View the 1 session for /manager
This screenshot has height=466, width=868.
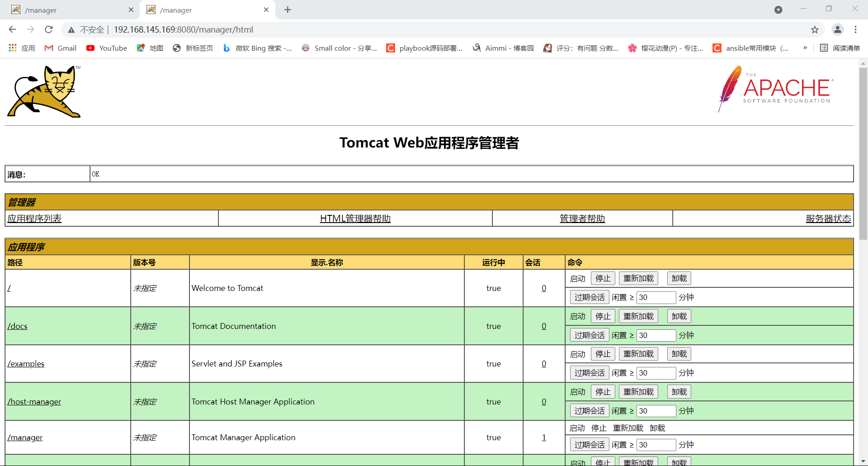544,437
